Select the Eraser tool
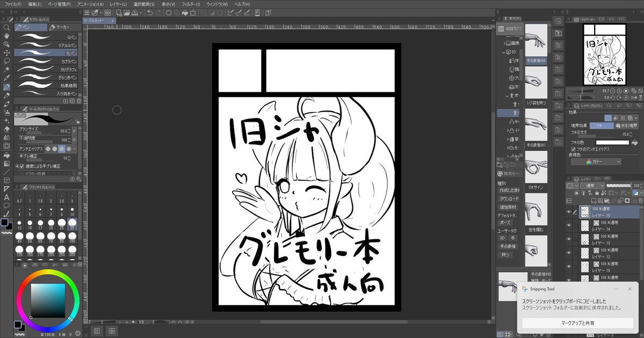Viewport: 644px width, 338px height. [6, 129]
